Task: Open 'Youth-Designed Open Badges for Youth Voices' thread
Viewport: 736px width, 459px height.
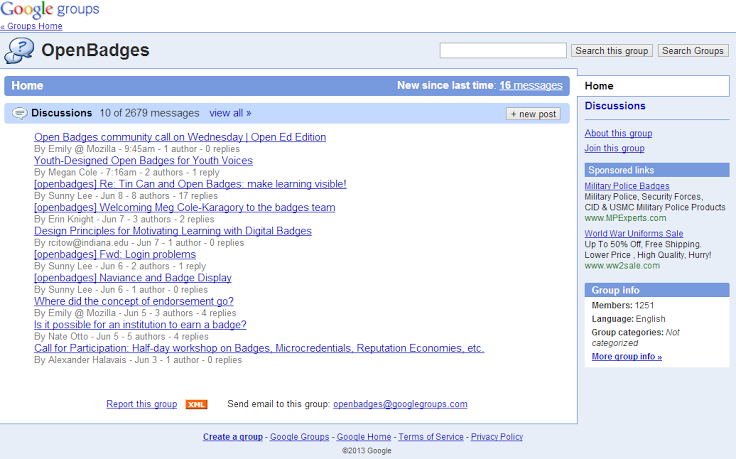Action: pyautogui.click(x=143, y=160)
